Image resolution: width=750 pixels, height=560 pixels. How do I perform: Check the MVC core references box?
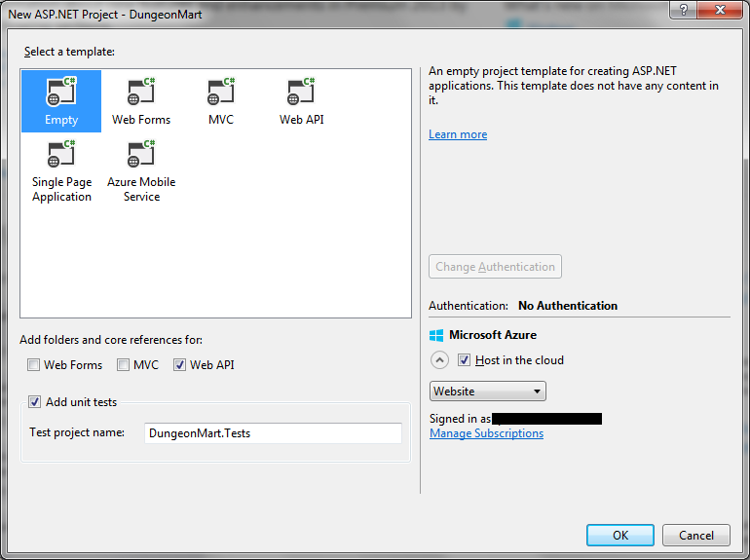tap(124, 365)
